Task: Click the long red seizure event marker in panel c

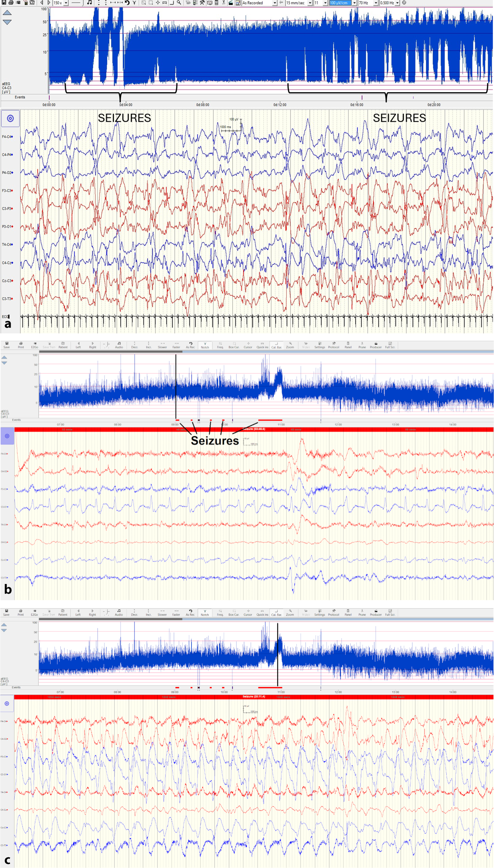Action: [270, 687]
